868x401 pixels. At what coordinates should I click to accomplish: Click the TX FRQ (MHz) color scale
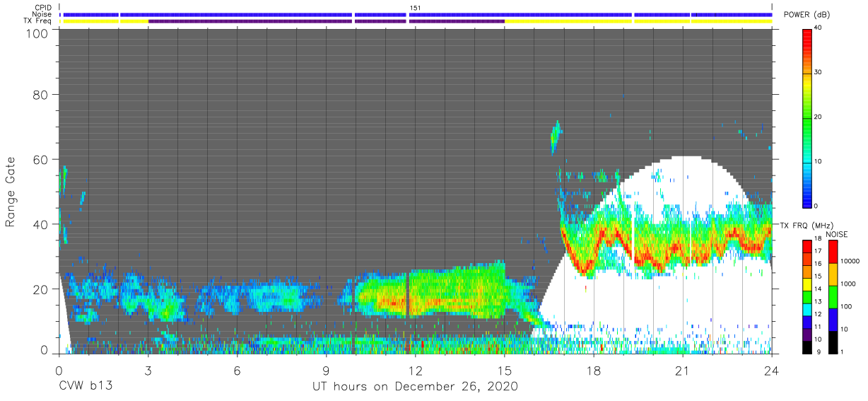(807, 296)
